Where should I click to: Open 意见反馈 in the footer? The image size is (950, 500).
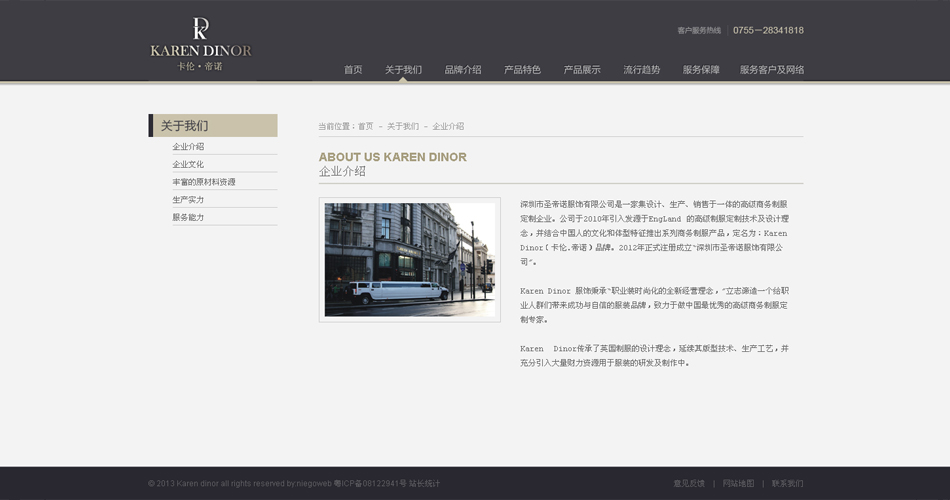[689, 484]
